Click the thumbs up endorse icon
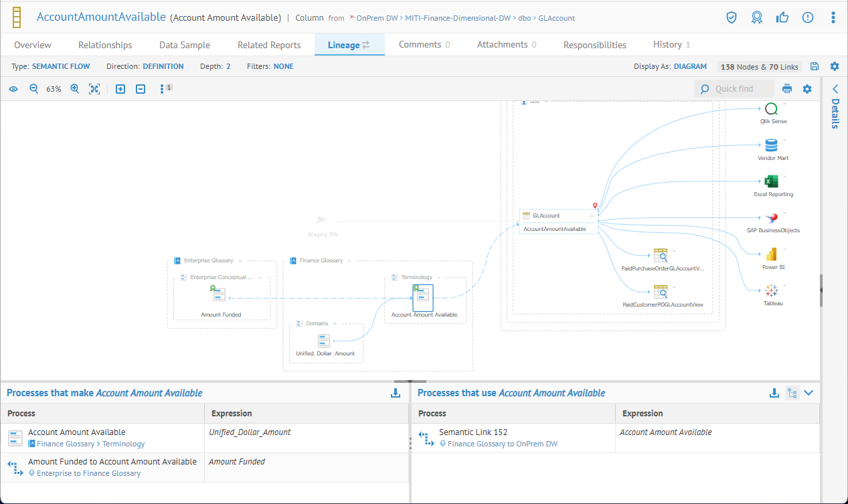The width and height of the screenshot is (848, 504). click(x=782, y=17)
